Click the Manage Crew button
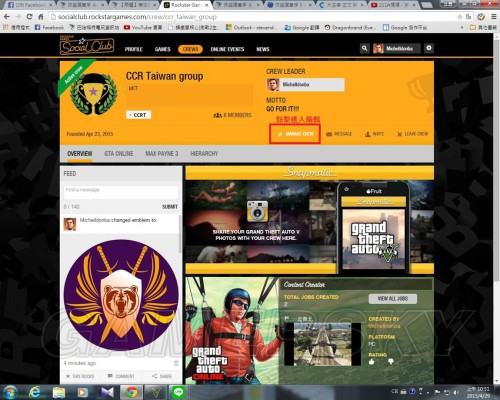This screenshot has height=400, width=500. tap(295, 134)
